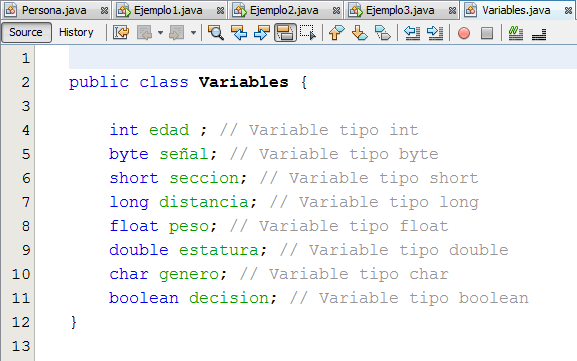Toggle Rectangular Selection mode

click(x=308, y=33)
